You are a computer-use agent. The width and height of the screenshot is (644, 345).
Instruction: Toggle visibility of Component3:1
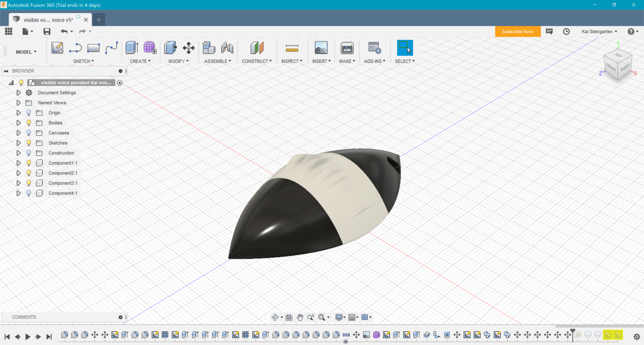click(x=29, y=183)
